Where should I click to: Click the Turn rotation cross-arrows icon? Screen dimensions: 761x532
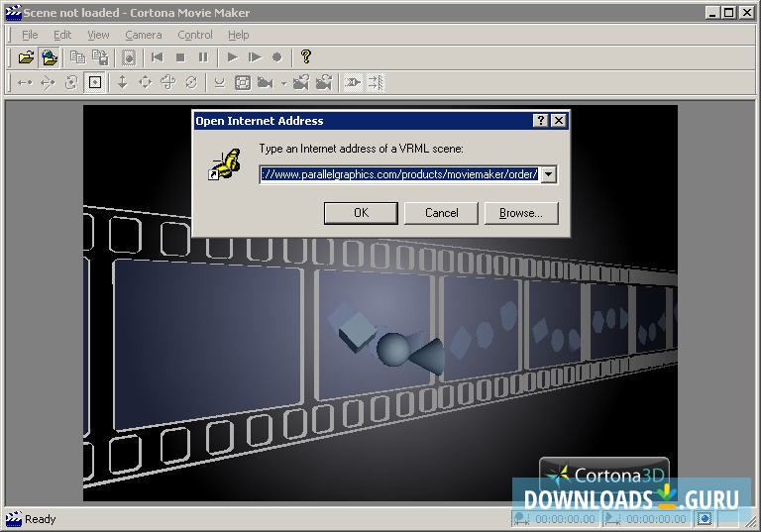pyautogui.click(x=167, y=83)
